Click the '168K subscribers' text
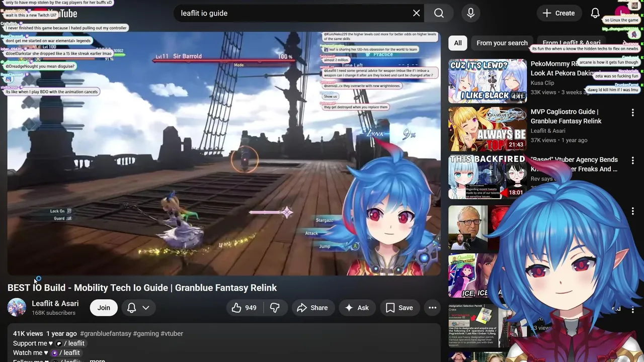The height and width of the screenshot is (362, 644). 54,313
